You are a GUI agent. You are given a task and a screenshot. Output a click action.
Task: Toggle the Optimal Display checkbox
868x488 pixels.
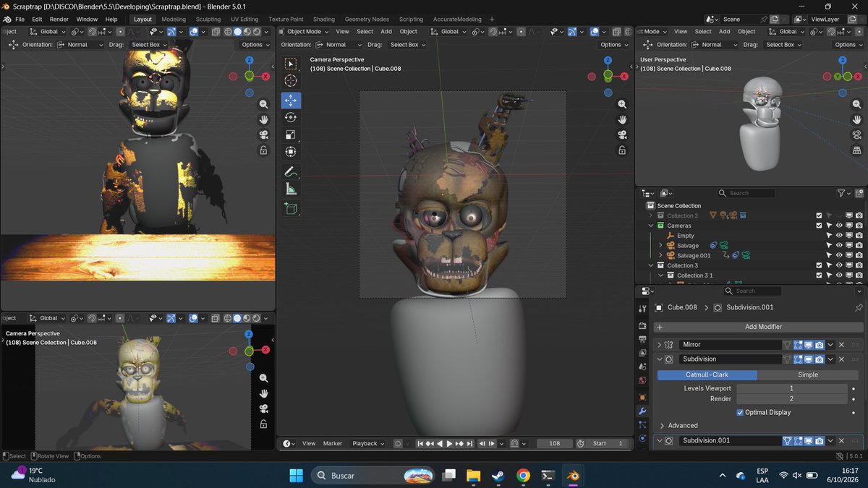pos(740,412)
